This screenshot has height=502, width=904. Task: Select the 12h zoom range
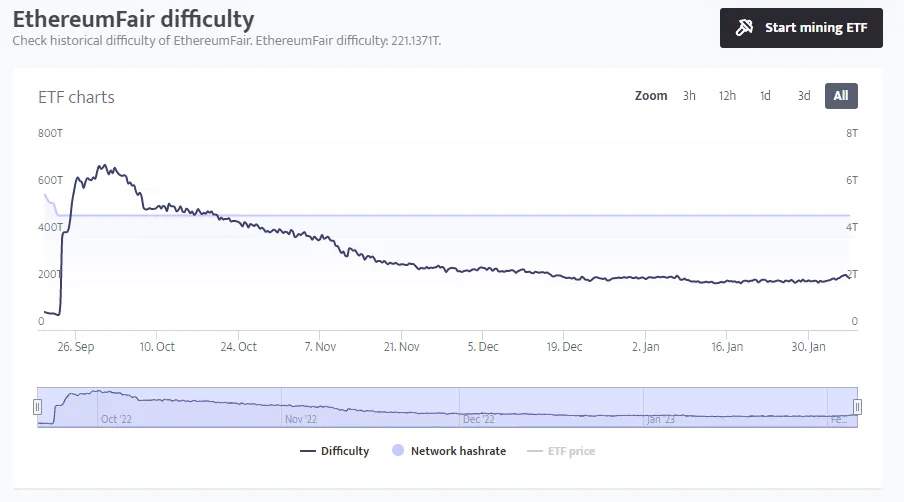(x=727, y=96)
